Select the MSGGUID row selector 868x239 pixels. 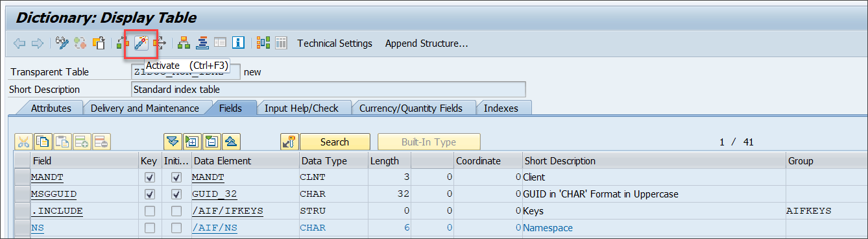click(22, 194)
